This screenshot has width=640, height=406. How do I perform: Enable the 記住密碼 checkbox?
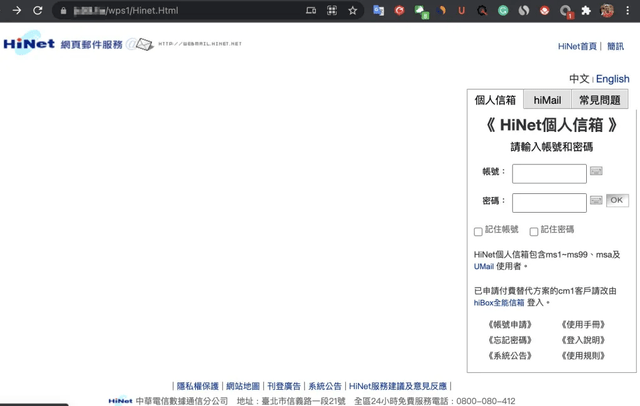point(533,232)
